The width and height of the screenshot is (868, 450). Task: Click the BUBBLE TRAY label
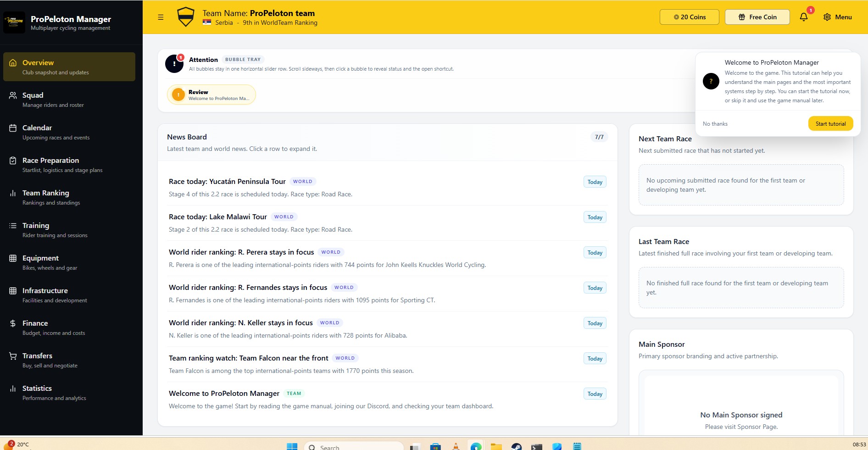point(243,59)
